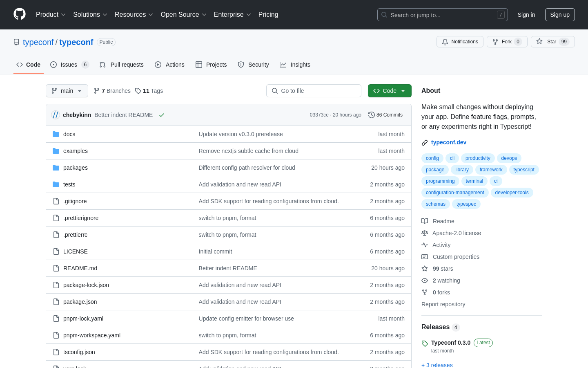Screen dimensions: 588x368
Task: Open the typeconf owner link in breadcrumb
Action: click(x=38, y=42)
